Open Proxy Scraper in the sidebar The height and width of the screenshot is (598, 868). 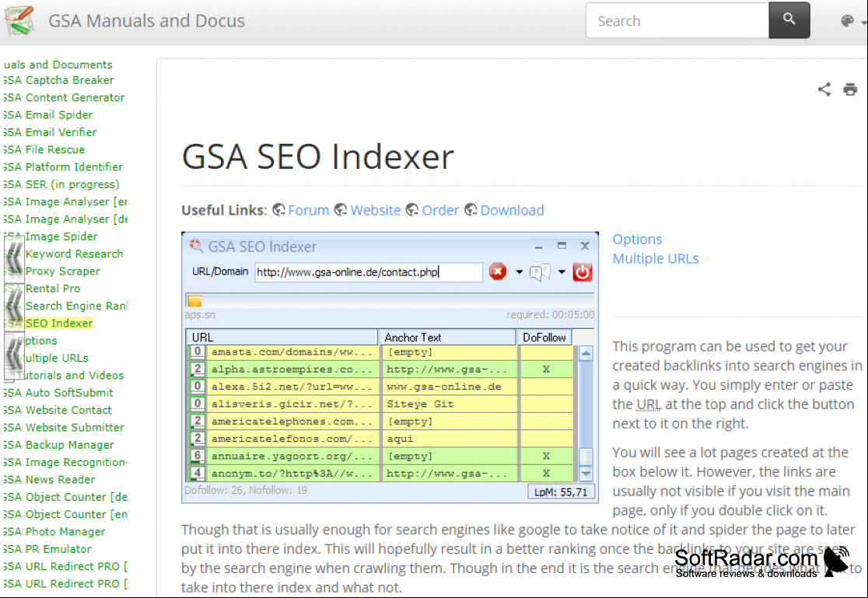pyautogui.click(x=62, y=271)
